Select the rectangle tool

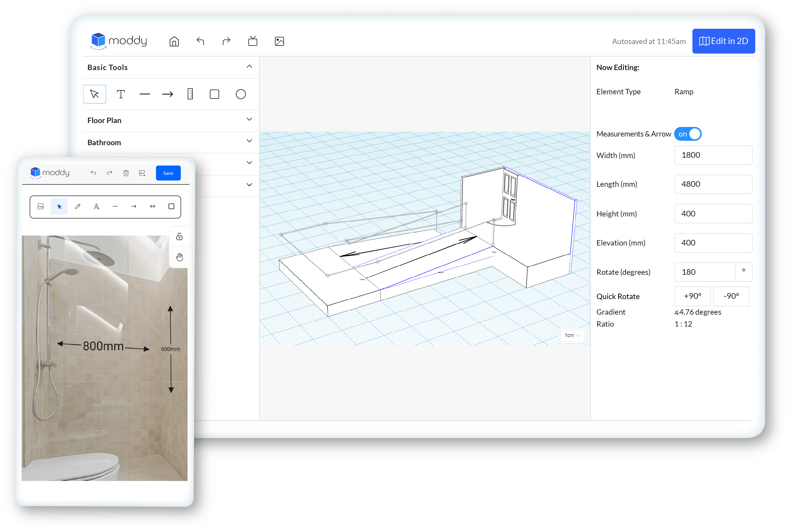216,94
